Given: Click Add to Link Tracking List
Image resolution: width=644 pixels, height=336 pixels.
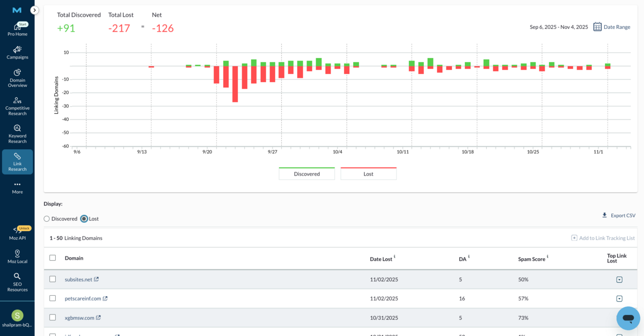Looking at the screenshot, I should coord(603,238).
